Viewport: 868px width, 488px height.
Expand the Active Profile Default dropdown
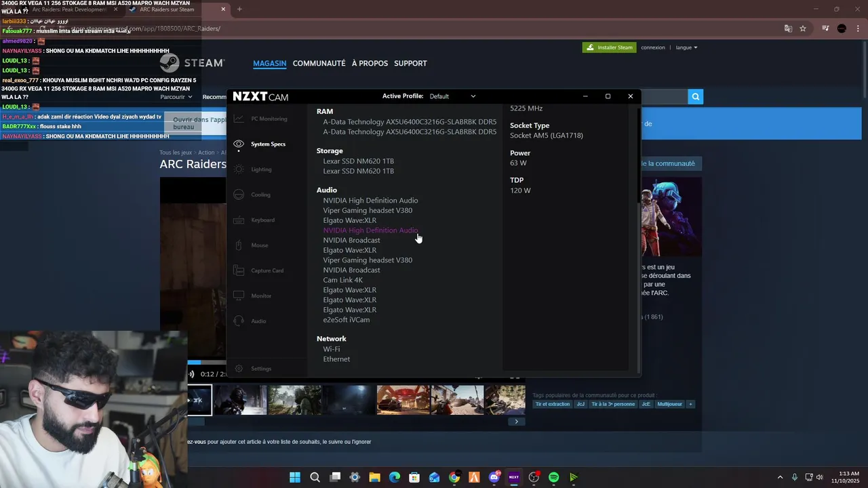point(453,96)
